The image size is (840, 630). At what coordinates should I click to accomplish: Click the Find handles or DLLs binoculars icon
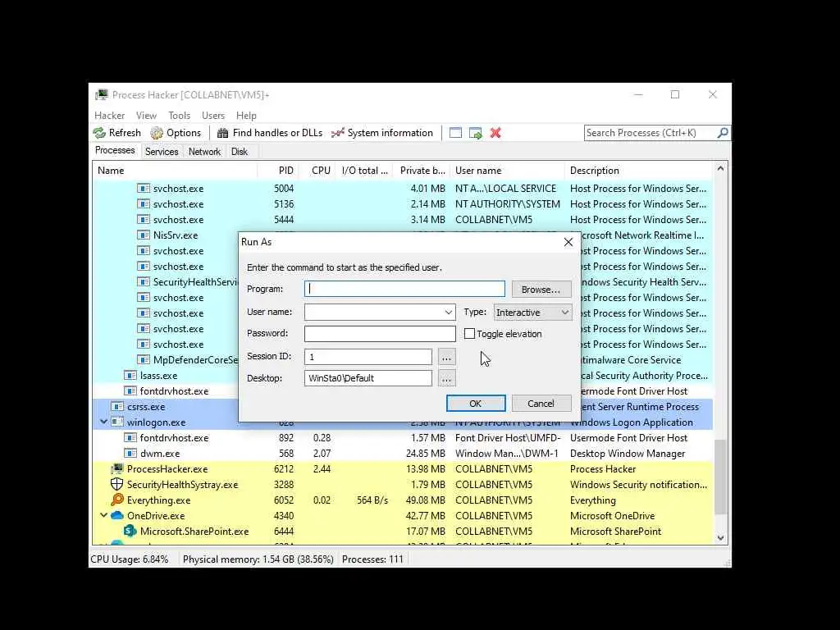pyautogui.click(x=223, y=133)
